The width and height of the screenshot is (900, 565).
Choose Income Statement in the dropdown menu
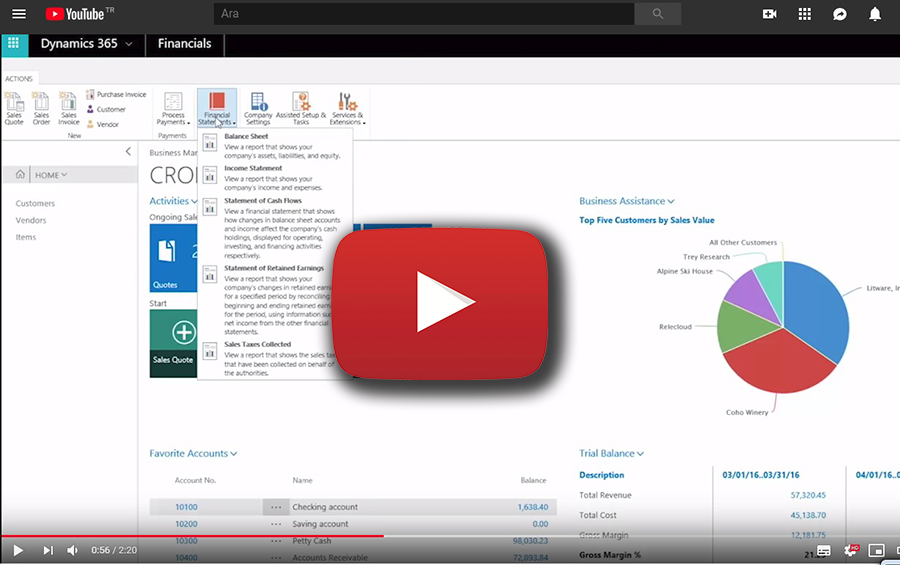pos(253,168)
